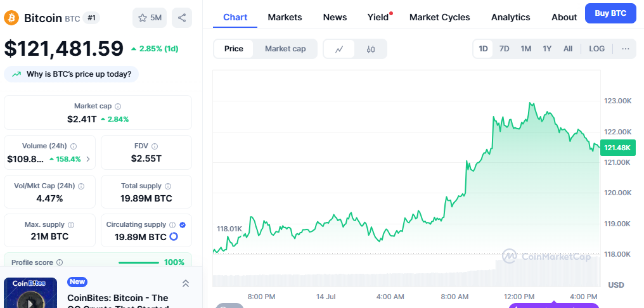Click info icon next to Circulating supply
Screen dimensions: 644x308
coord(172,225)
